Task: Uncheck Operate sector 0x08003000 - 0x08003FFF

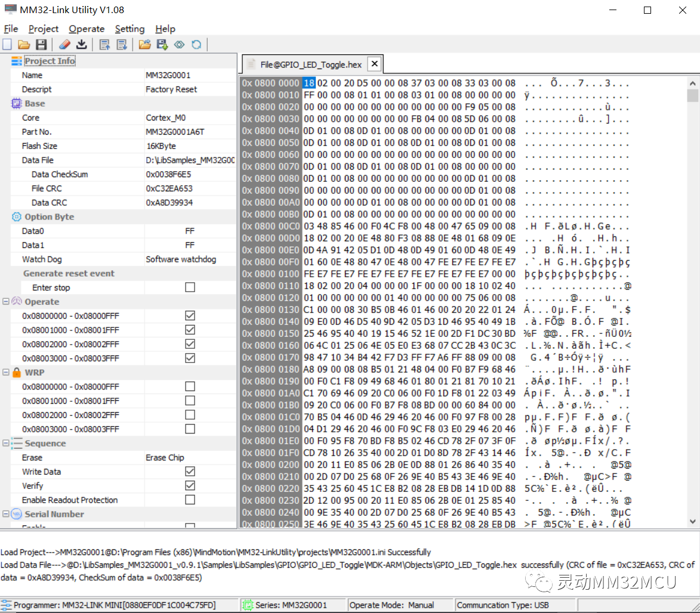Action: pyautogui.click(x=190, y=358)
